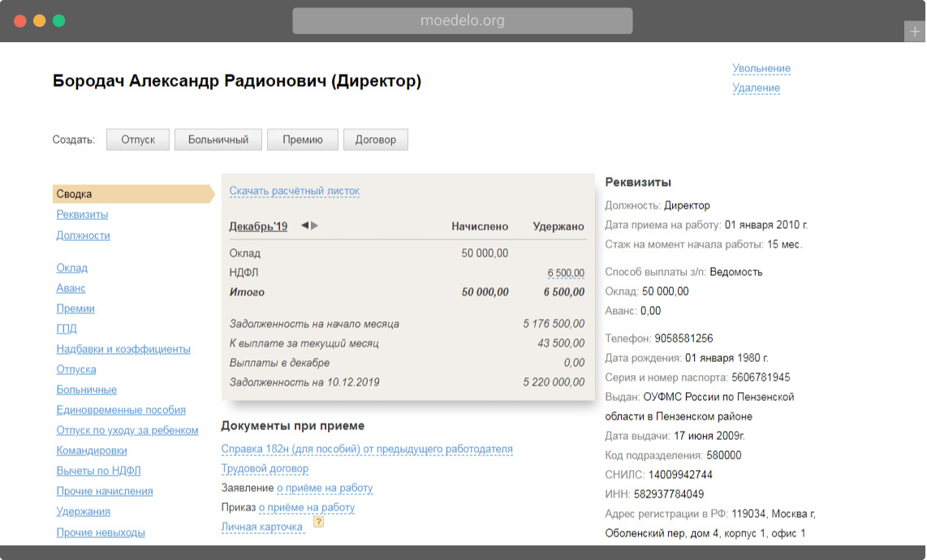Download payslip via Скачать расчётный листок
This screenshot has height=560, width=927.
[294, 192]
